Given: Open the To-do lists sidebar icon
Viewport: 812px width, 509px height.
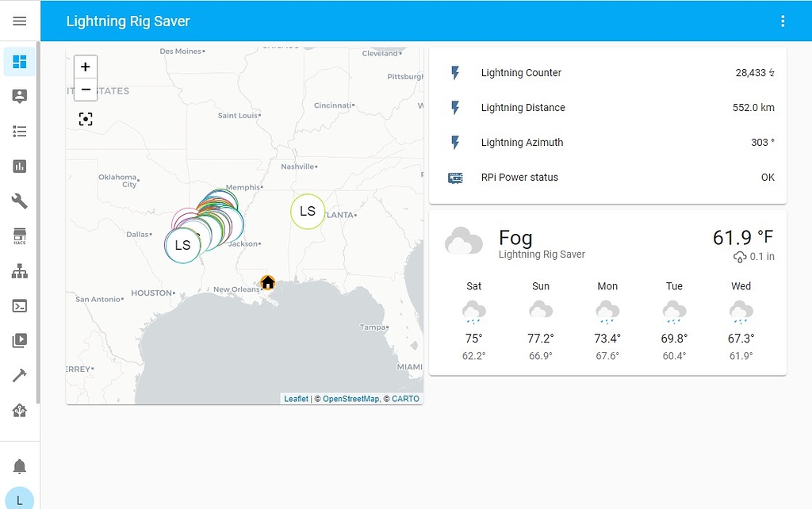Looking at the screenshot, I should point(20,131).
